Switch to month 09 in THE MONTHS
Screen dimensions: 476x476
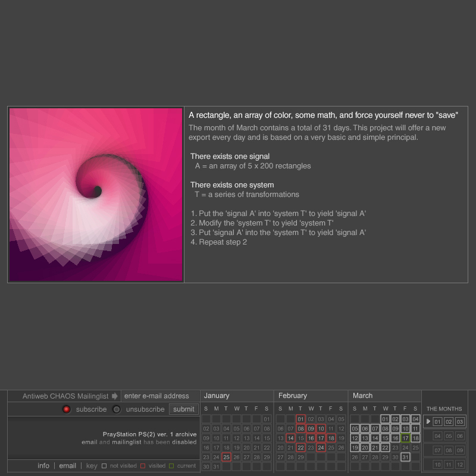click(x=459, y=450)
